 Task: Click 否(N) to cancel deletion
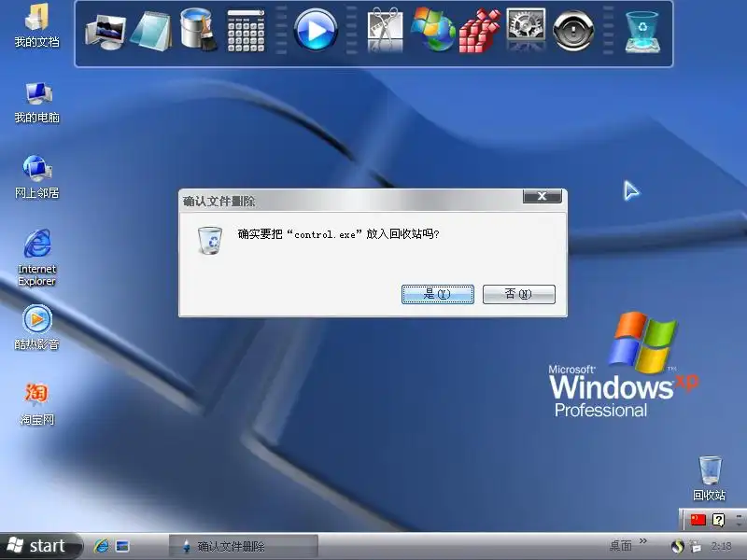click(x=518, y=294)
